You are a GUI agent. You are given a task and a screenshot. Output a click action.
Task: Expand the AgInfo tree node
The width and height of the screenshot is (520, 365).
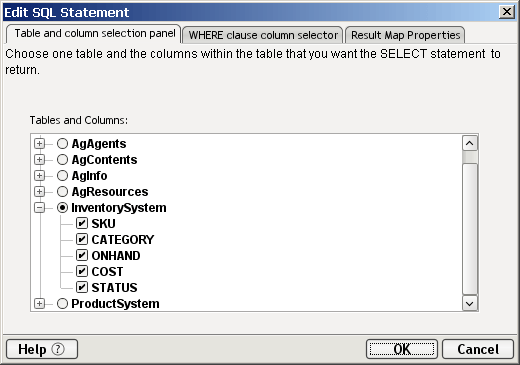pos(39,176)
